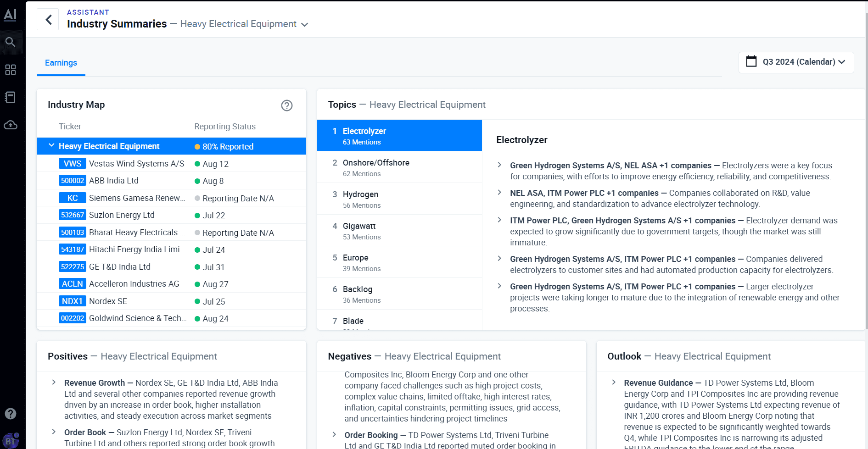The width and height of the screenshot is (868, 449).
Task: Click the 500103 ticker badge
Action: (x=73, y=233)
